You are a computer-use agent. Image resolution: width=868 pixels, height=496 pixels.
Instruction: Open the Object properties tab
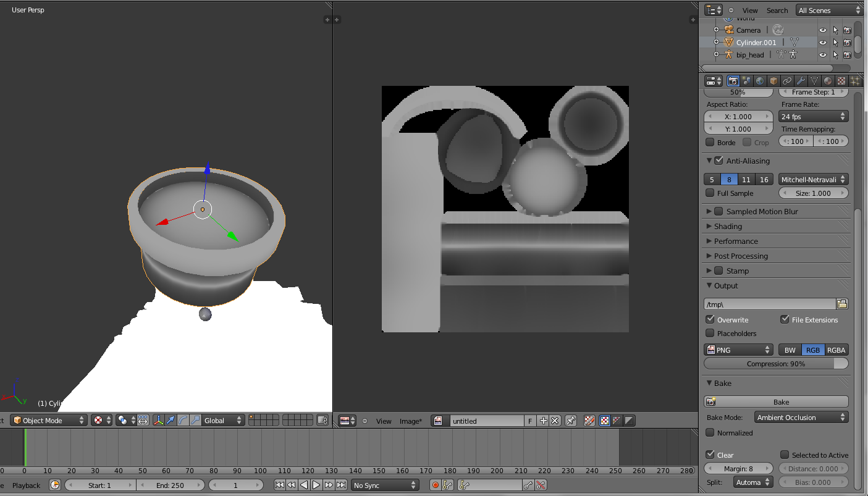tap(773, 81)
